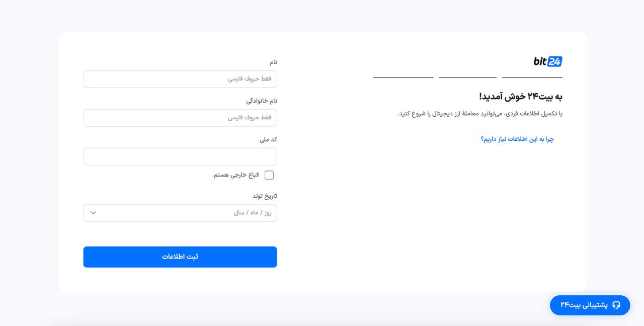The image size is (644, 326).
Task: Click the middle progress step bar
Action: coord(467,77)
